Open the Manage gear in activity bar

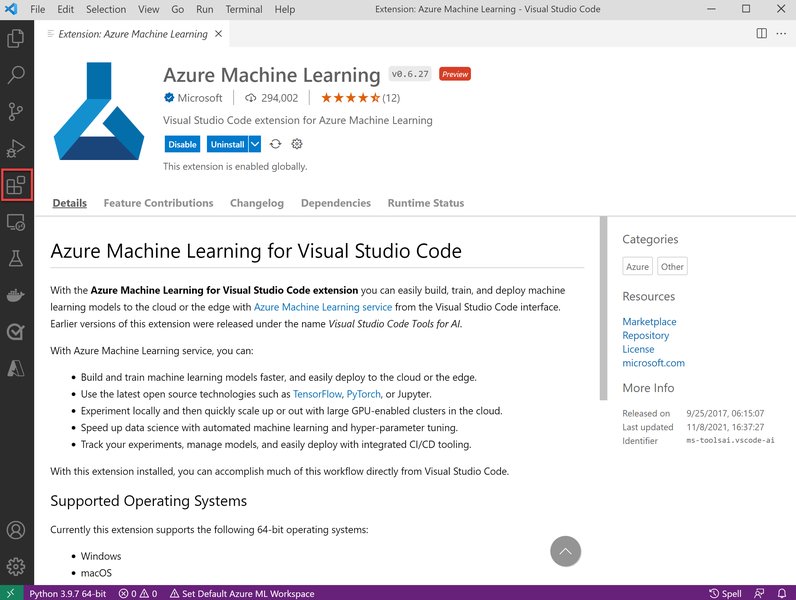pos(16,566)
